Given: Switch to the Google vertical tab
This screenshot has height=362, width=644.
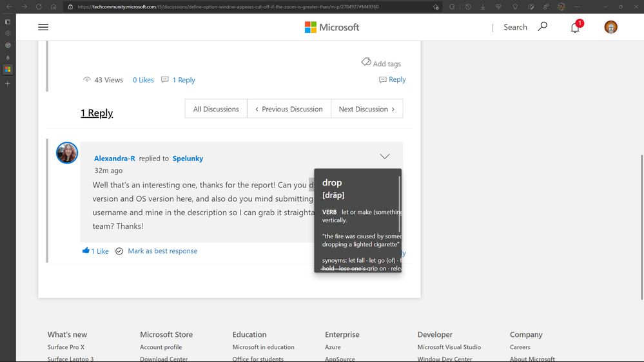Looking at the screenshot, I should pyautogui.click(x=8, y=45).
